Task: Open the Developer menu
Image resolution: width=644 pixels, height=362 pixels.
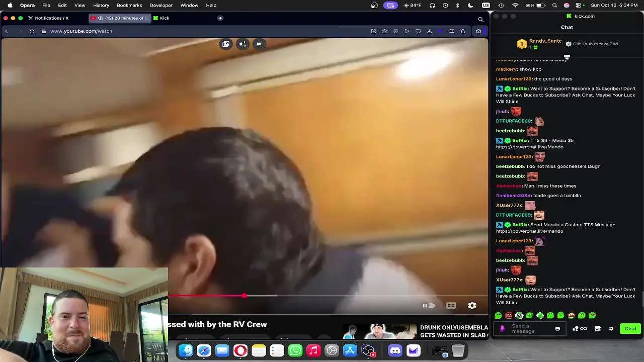Action: 161,5
